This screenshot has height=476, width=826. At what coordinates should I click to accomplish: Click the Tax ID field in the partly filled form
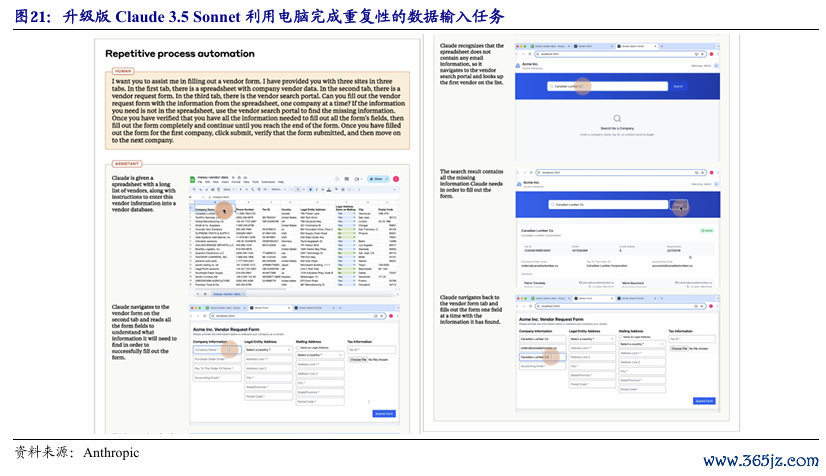(692, 339)
